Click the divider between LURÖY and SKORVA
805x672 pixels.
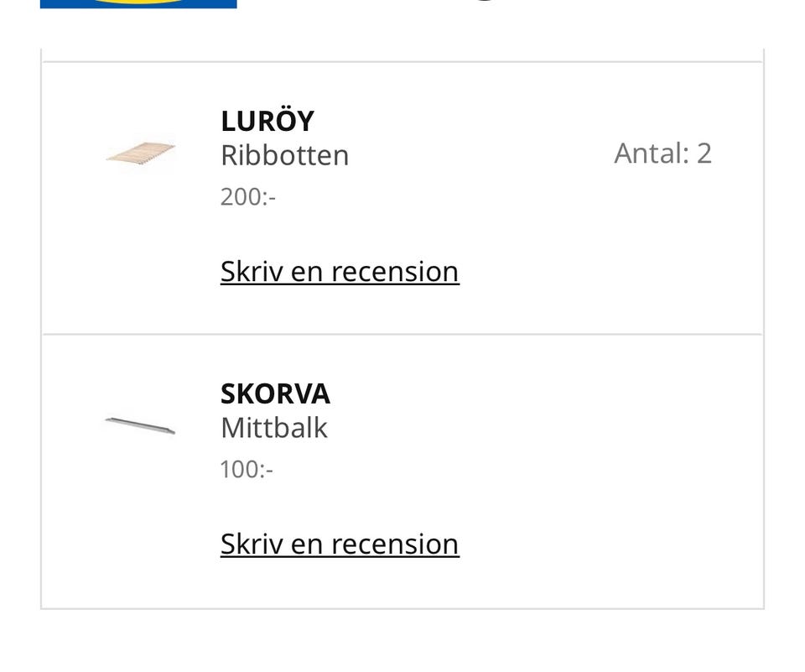[402, 334]
